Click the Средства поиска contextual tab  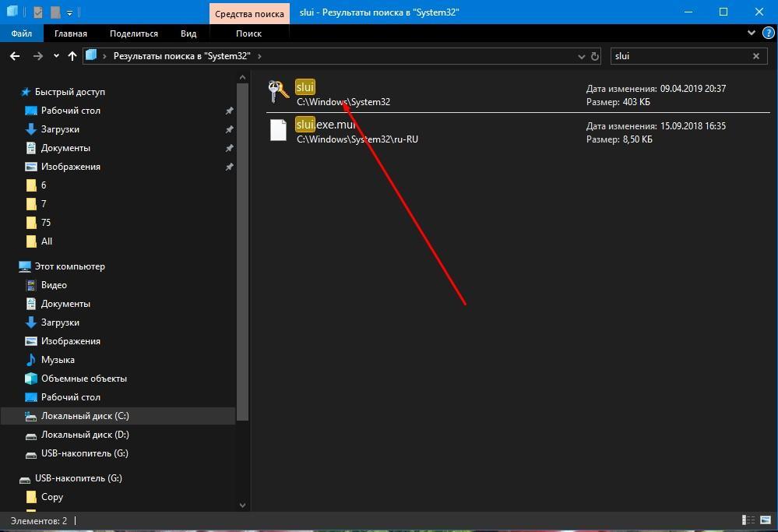click(249, 14)
